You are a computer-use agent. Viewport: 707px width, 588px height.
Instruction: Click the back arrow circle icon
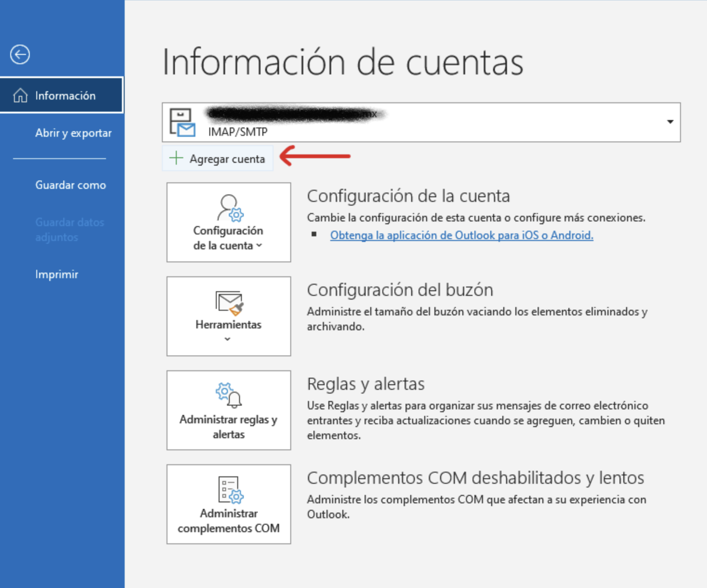pos(20,54)
